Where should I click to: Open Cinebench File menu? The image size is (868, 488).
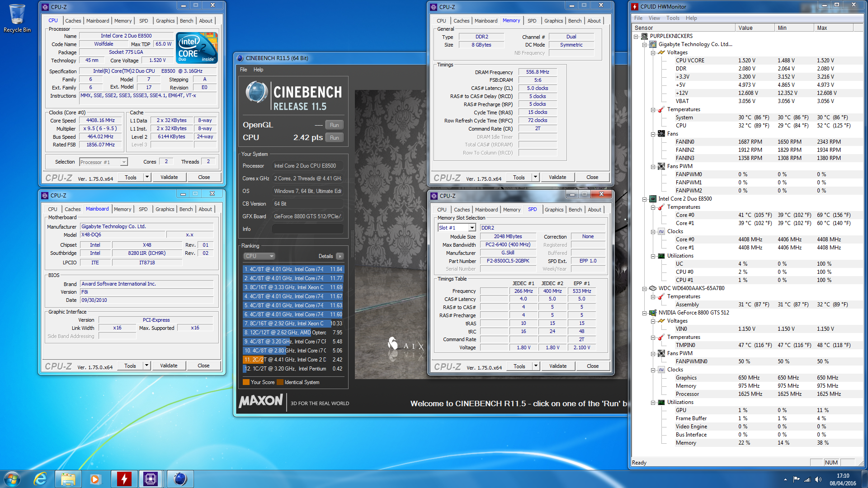click(244, 70)
